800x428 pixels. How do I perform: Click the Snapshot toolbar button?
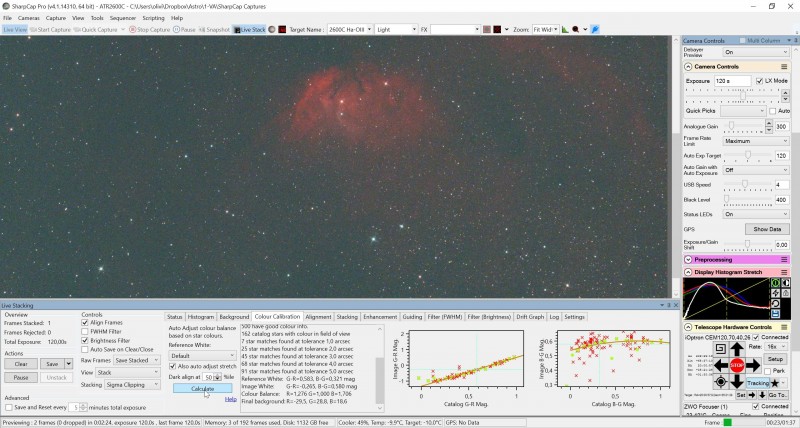(214, 30)
